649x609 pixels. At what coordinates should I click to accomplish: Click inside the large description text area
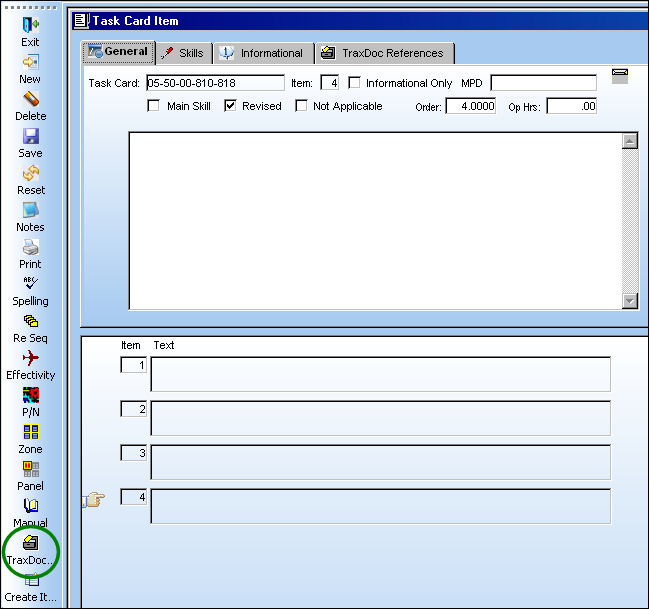375,221
